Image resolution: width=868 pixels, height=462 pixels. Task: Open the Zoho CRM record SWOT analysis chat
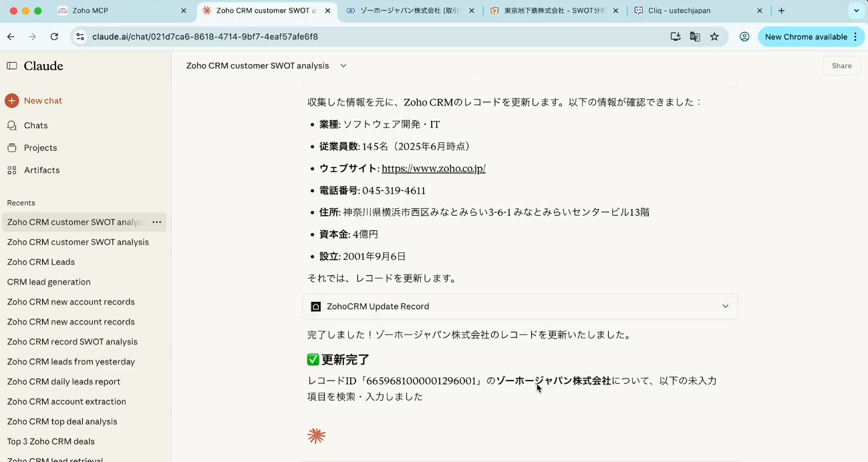coord(72,342)
